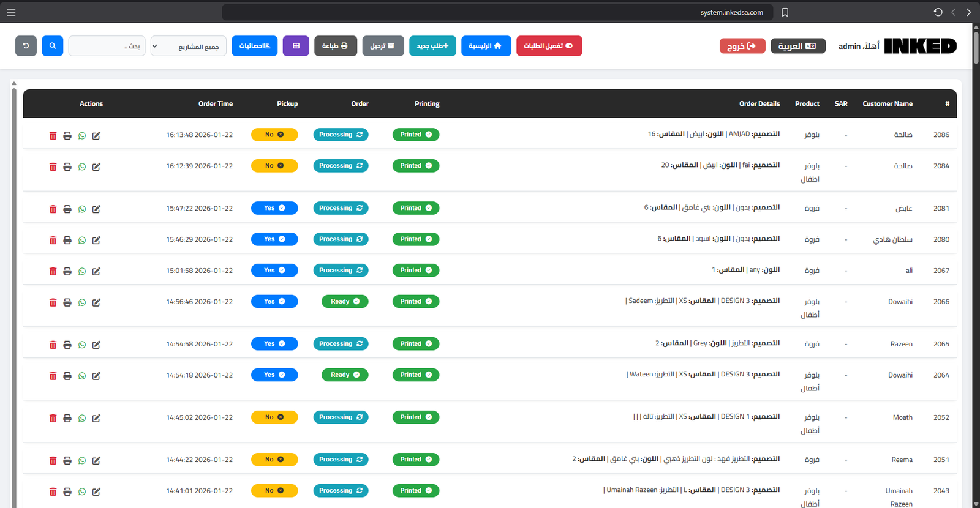Open the جميع المشاريع projects dropdown
The image size is (980, 508).
pyautogui.click(x=189, y=47)
